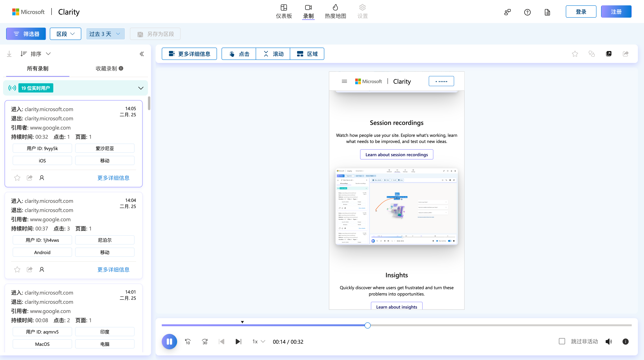Viewport: 644px width, 360px height.
Task: View user profile for recording 1jh4vws
Action: coord(42,269)
